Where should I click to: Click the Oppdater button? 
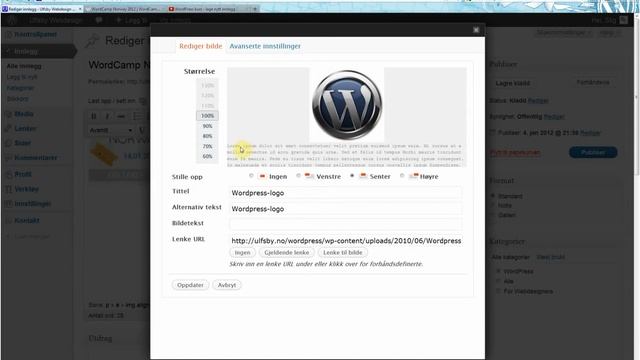(190, 285)
